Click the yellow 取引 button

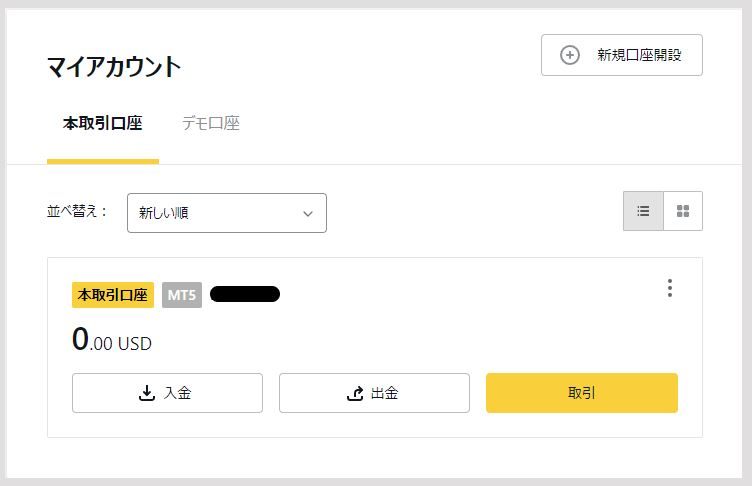tap(582, 393)
